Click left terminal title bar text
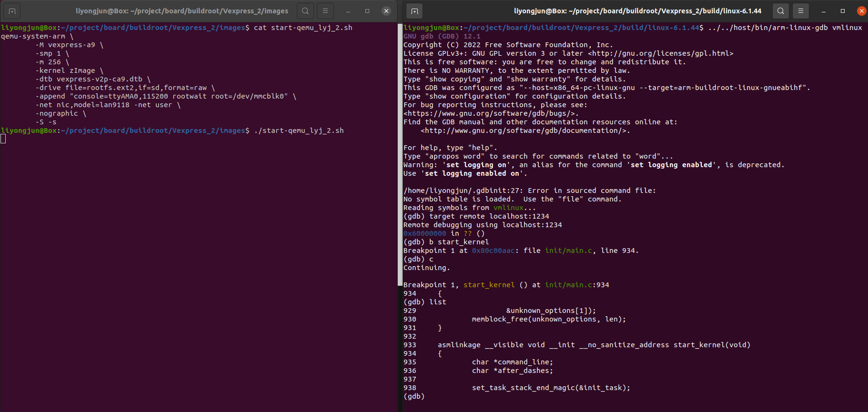The image size is (868, 412). pyautogui.click(x=182, y=11)
